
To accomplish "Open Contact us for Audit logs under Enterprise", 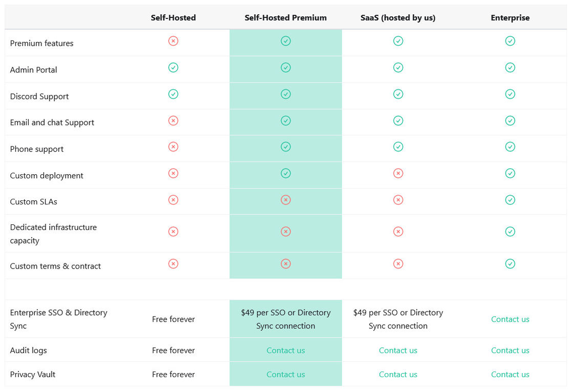I will tap(510, 350).
